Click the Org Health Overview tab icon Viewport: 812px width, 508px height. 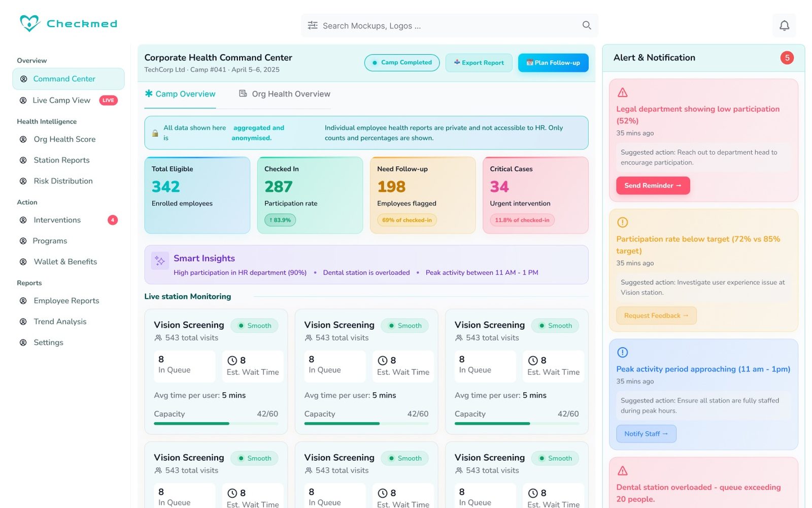pyautogui.click(x=243, y=93)
